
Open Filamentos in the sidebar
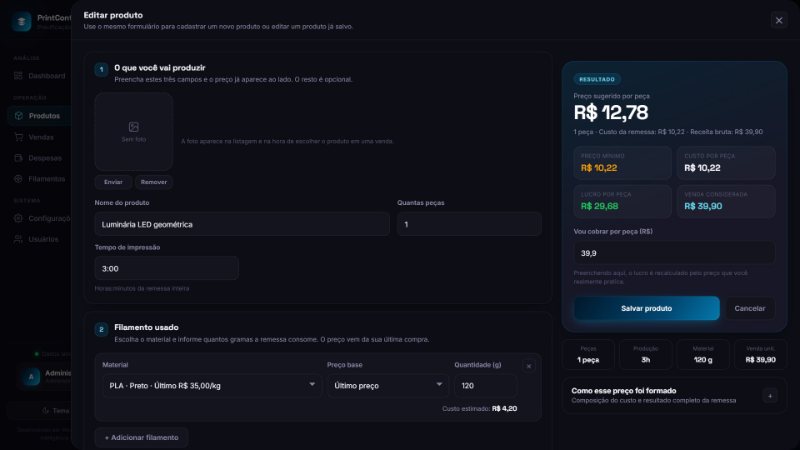coord(40,179)
